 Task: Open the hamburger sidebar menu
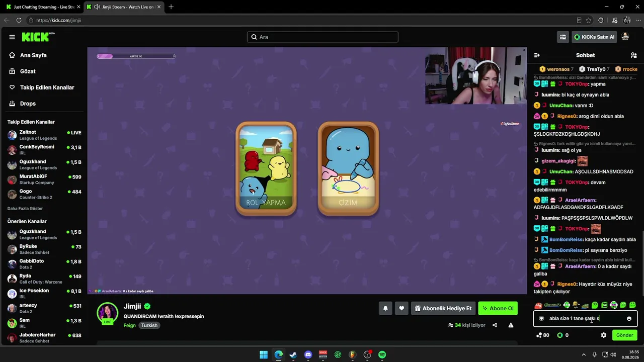point(12,37)
